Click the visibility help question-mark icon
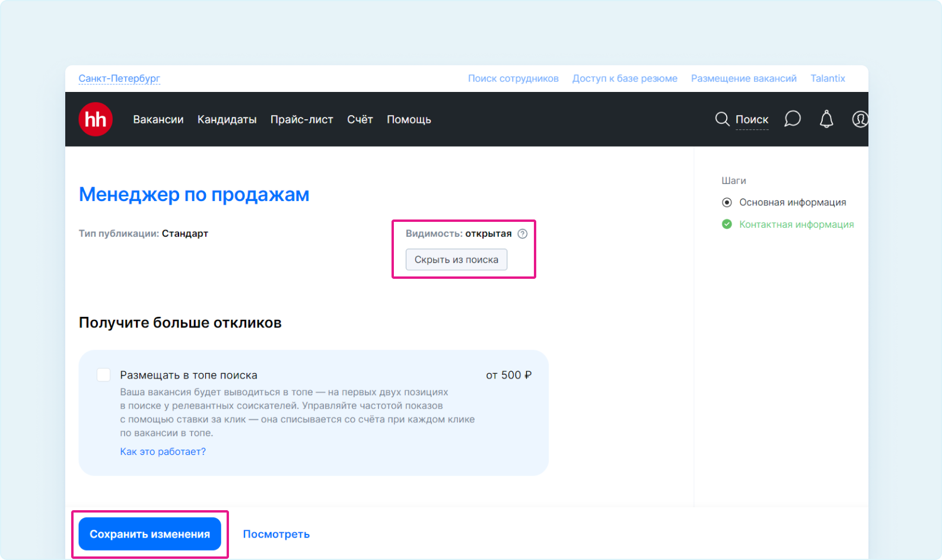Viewport: 942px width, 560px height. point(523,234)
